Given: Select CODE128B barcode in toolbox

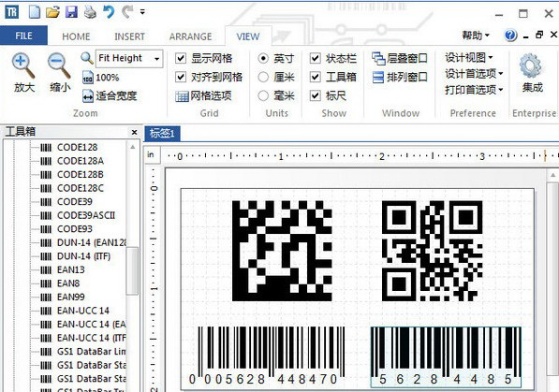Looking at the screenshot, I should [81, 174].
